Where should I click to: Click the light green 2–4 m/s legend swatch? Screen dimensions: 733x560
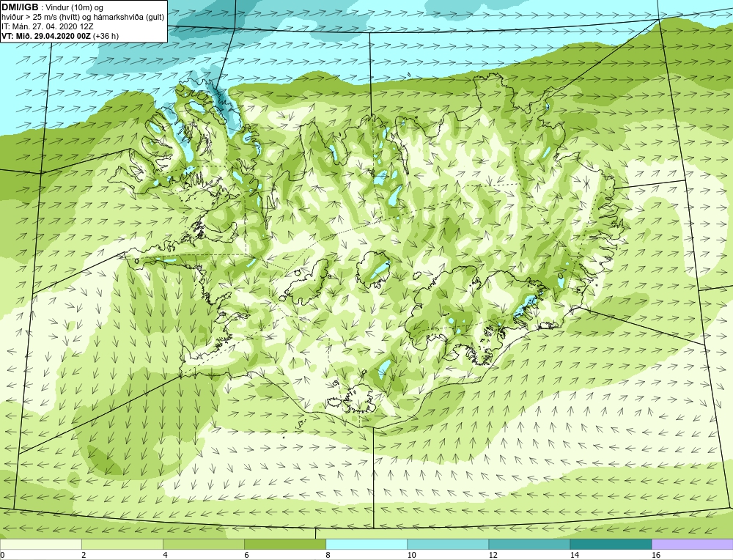122,544
